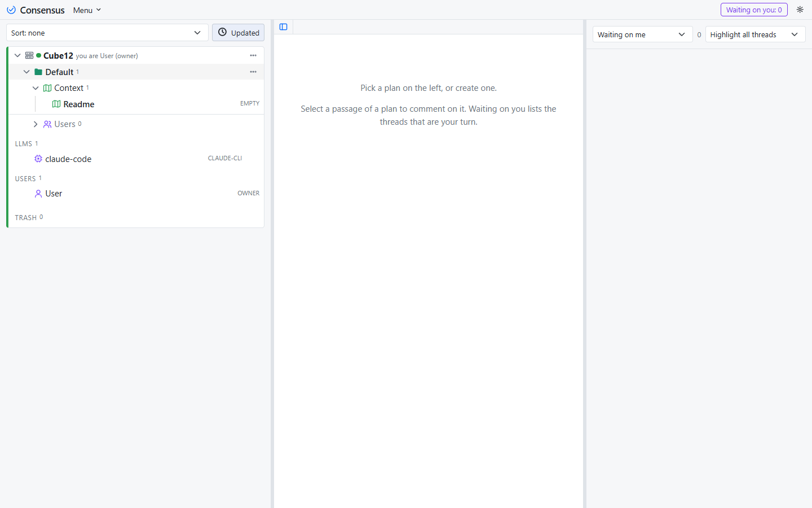Click the green Default folder icon
The height and width of the screenshot is (508, 812).
pyautogui.click(x=38, y=72)
